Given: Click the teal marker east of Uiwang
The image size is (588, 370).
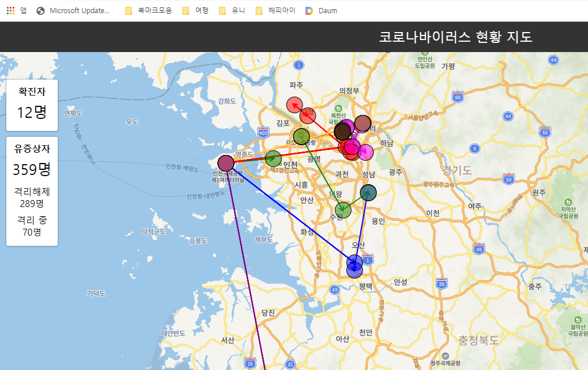Looking at the screenshot, I should point(368,192).
